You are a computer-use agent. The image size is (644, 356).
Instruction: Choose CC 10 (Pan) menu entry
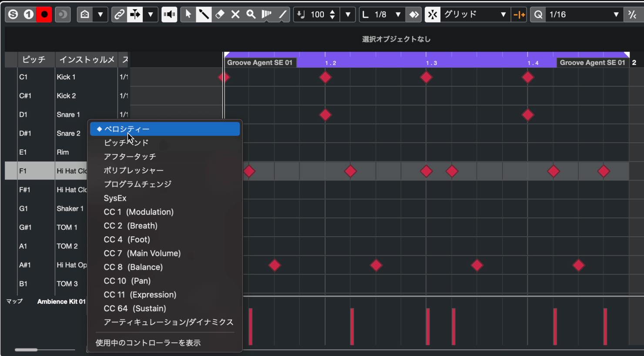165,281
